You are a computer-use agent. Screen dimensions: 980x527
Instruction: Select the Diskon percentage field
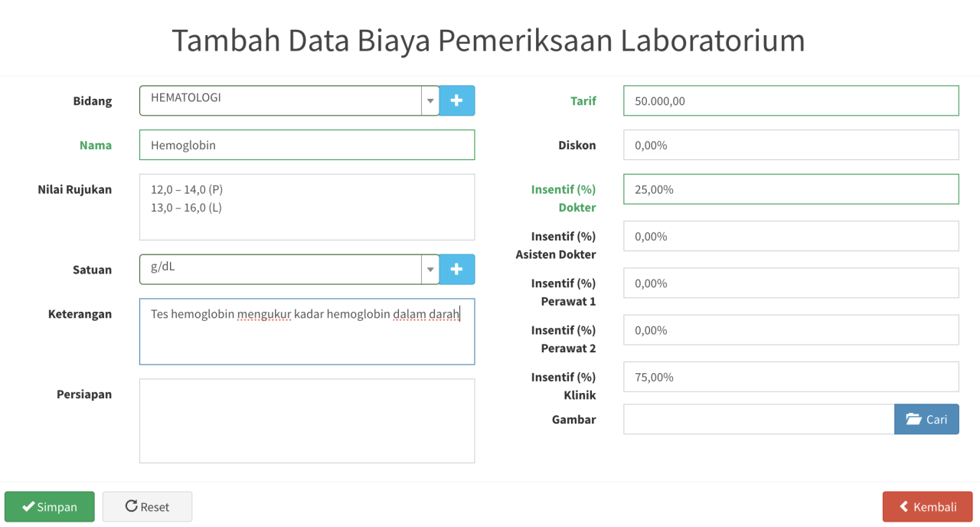point(791,145)
